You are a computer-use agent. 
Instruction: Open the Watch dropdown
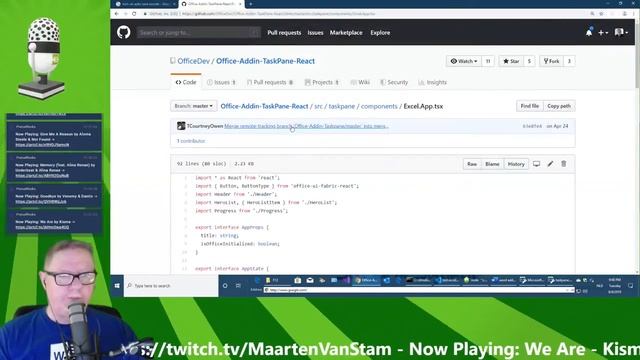(x=464, y=61)
